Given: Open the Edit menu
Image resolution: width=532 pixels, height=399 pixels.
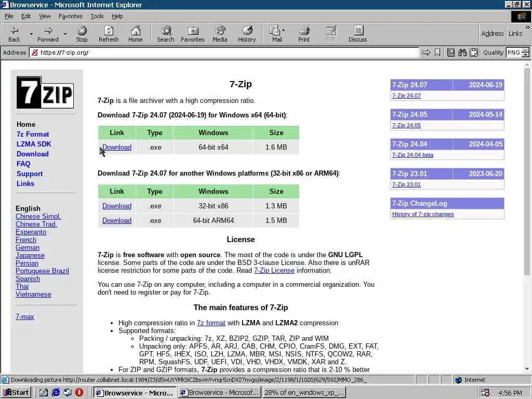Looking at the screenshot, I should point(26,16).
